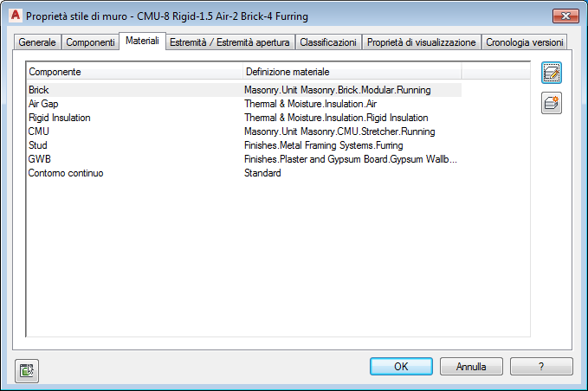This screenshot has height=391, width=588.
Task: Open Estremità / Estremità apertura tab
Action: pos(229,42)
